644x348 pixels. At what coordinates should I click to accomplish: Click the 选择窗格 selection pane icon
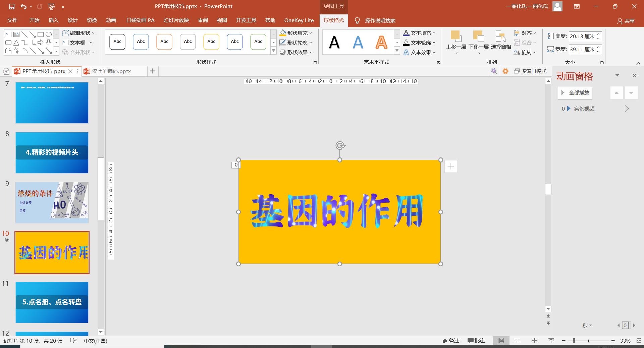pos(500,37)
